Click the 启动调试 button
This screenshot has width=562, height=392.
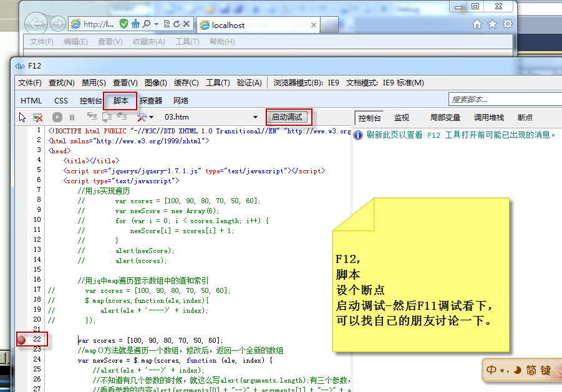(288, 117)
